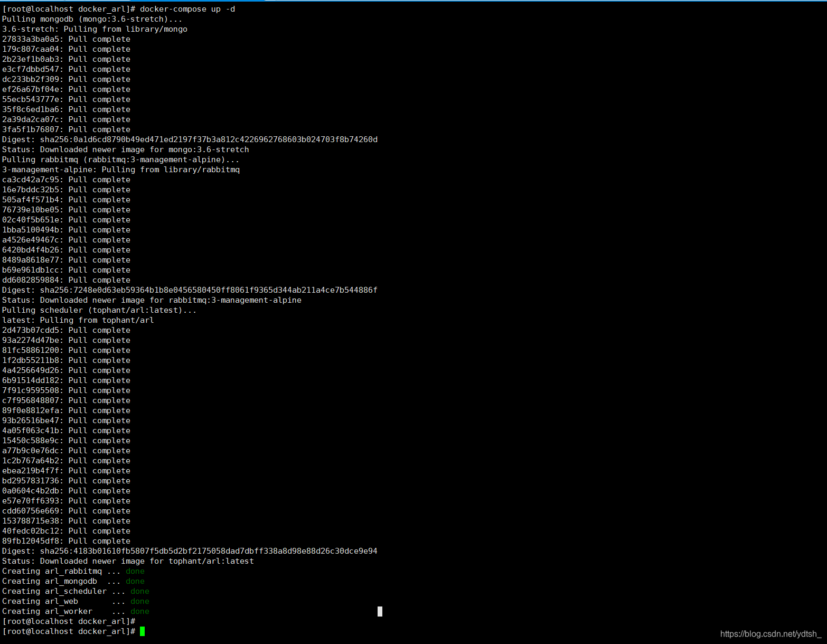The image size is (827, 644).
Task: Click layer ID cdd60756e669
Action: coord(31,511)
